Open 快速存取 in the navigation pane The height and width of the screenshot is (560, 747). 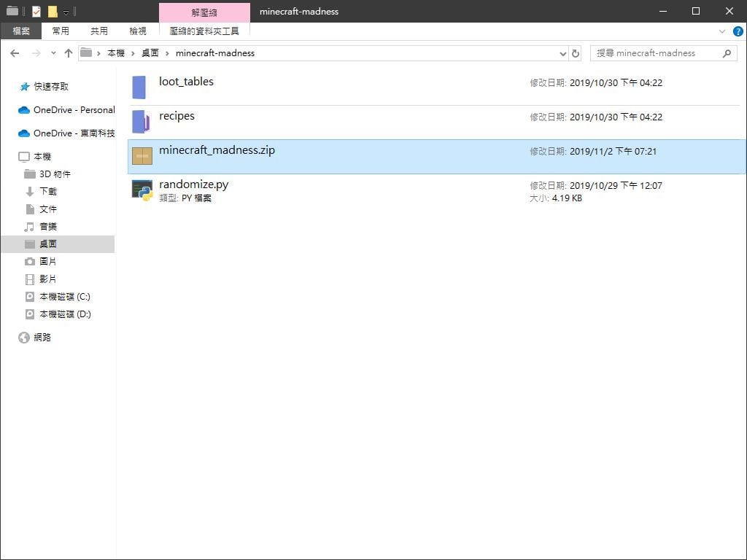51,87
